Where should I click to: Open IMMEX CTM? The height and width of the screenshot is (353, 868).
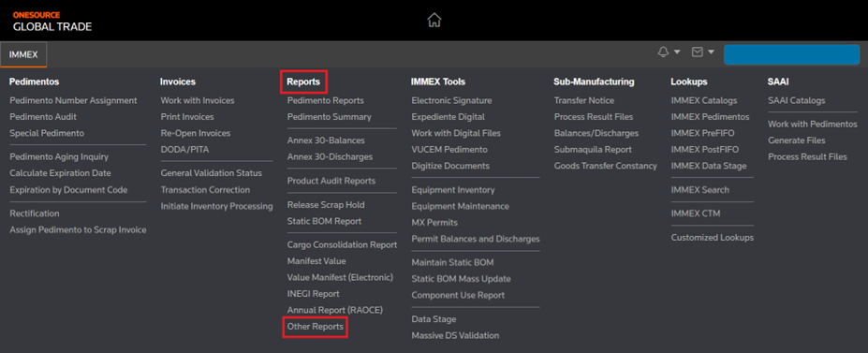click(x=696, y=213)
